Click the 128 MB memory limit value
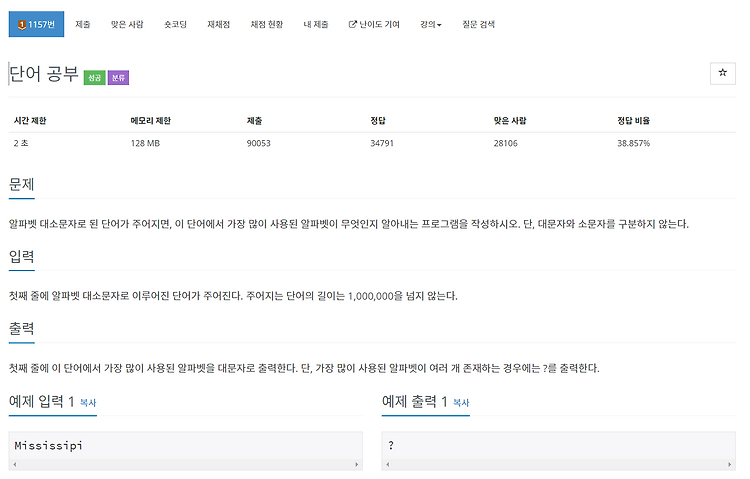Screen dimensions: 750x479 [x=145, y=143]
